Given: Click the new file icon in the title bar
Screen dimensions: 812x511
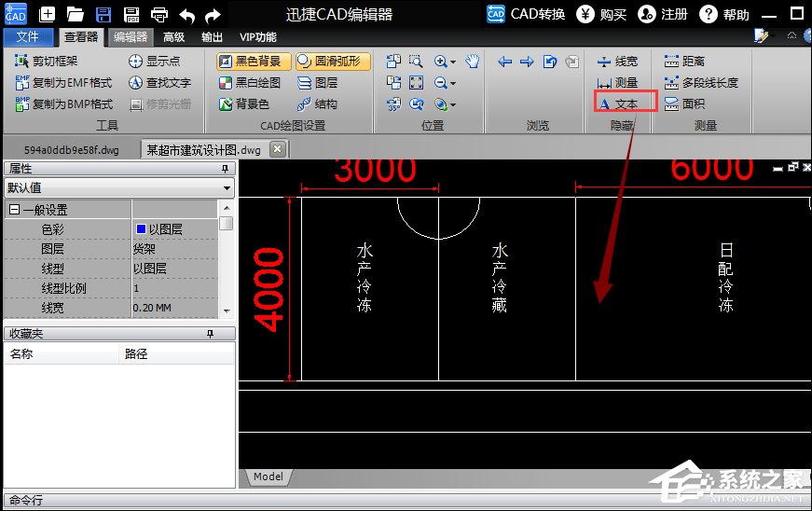Looking at the screenshot, I should pyautogui.click(x=47, y=14).
